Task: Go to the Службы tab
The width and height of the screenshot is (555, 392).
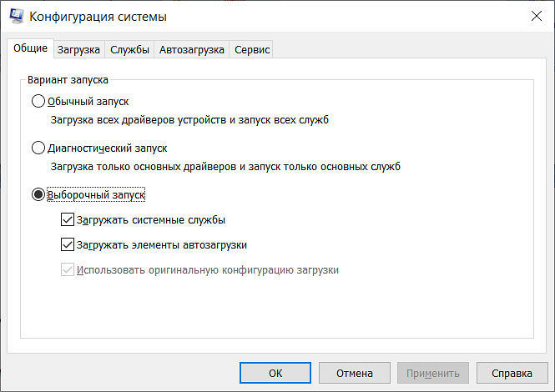Action: tap(129, 50)
